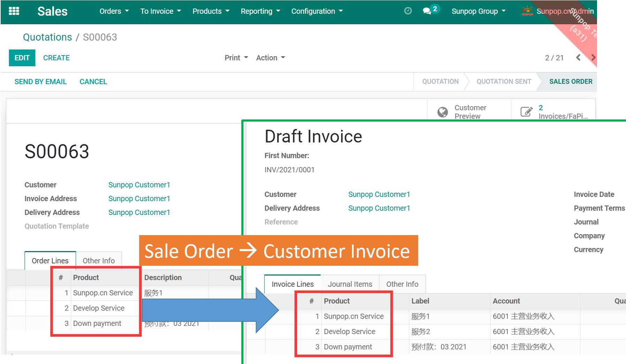Switch to the Journal Items tab
Screen dimensions: 626x364
click(350, 284)
